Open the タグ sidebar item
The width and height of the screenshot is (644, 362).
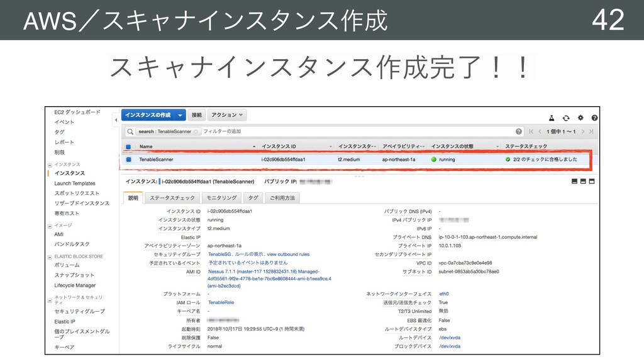point(59,132)
